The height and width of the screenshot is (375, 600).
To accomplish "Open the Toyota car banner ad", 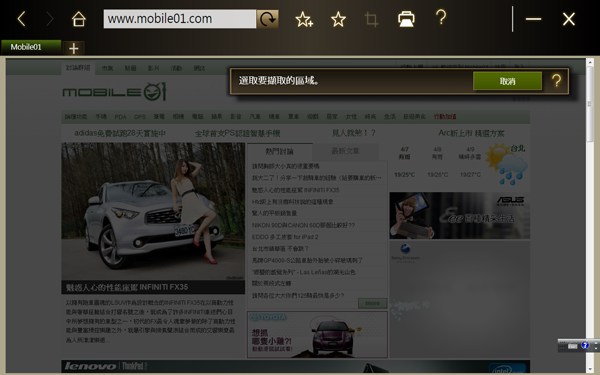I will (317, 335).
